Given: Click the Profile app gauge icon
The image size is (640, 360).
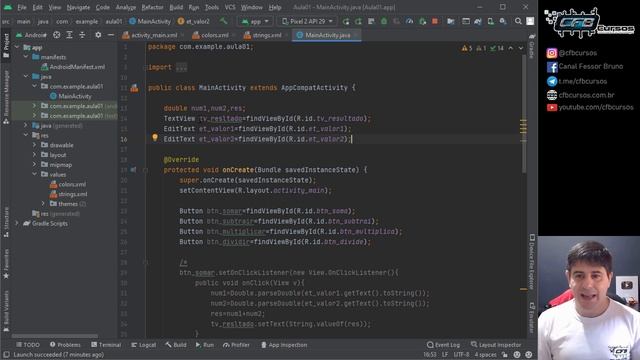Looking at the screenshot, I should (409, 21).
